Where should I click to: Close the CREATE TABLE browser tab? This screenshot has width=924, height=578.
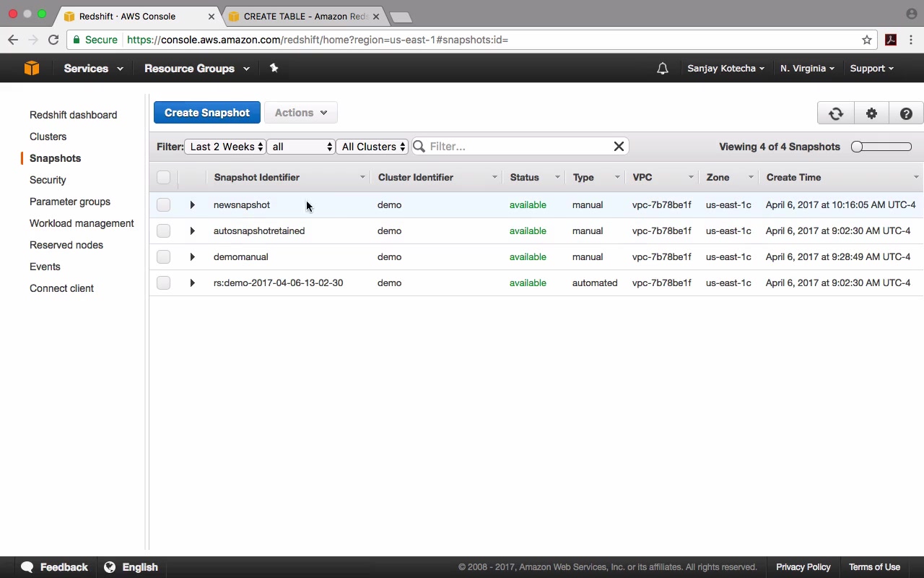375,16
